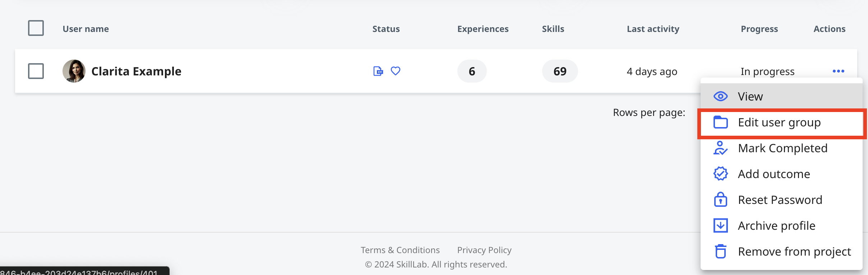This screenshot has height=275, width=868.
Task: Click the Add outcome badge icon
Action: click(720, 174)
